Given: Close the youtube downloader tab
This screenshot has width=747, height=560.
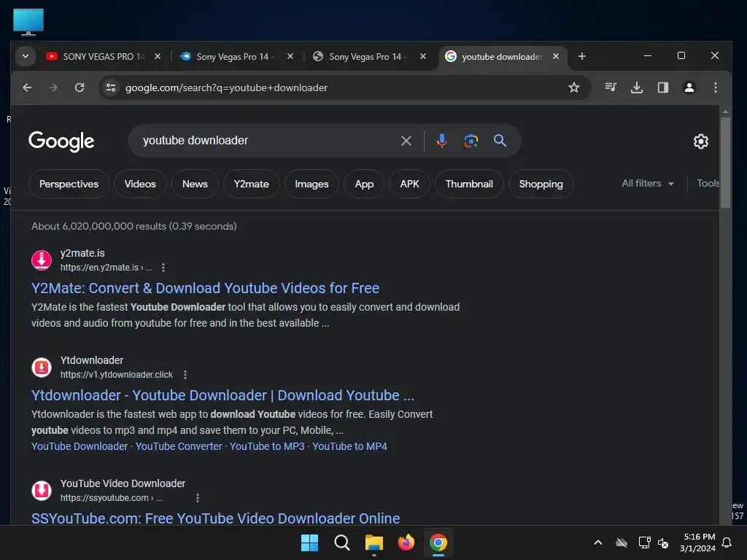Looking at the screenshot, I should tap(555, 57).
